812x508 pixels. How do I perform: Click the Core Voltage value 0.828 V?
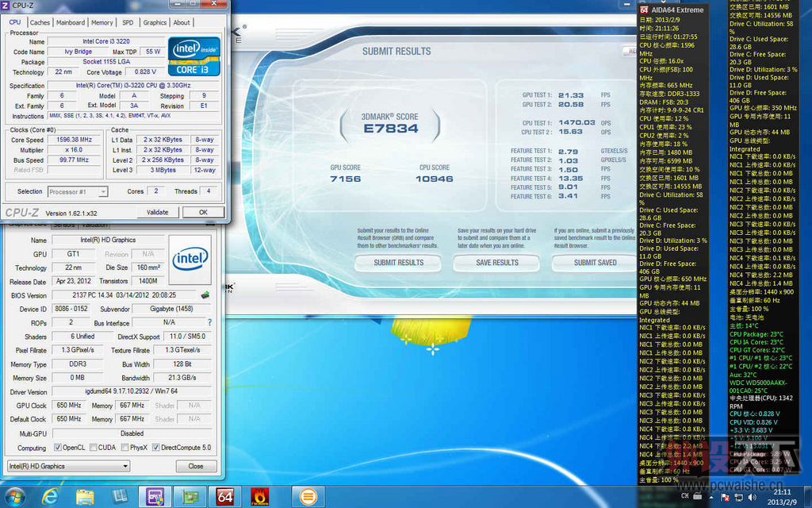point(145,72)
